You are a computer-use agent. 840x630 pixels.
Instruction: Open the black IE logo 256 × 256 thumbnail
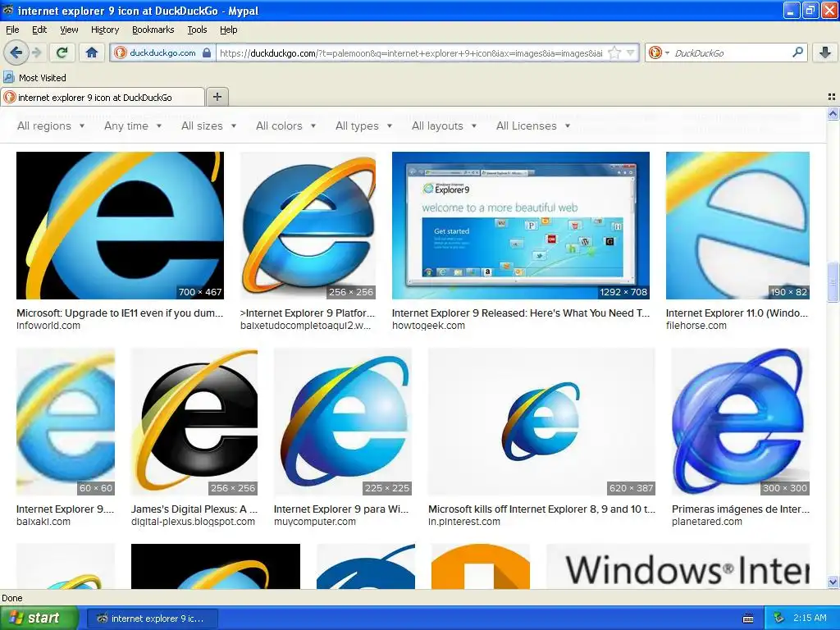(x=194, y=422)
